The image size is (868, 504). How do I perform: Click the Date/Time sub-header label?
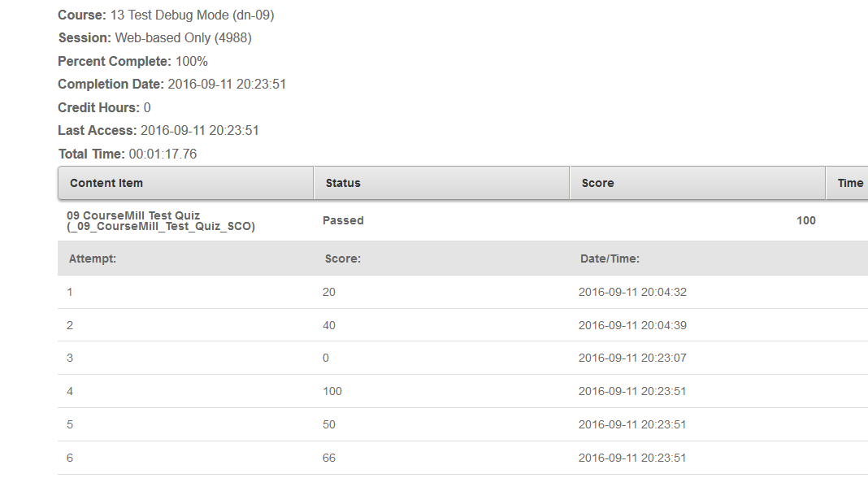[610, 259]
